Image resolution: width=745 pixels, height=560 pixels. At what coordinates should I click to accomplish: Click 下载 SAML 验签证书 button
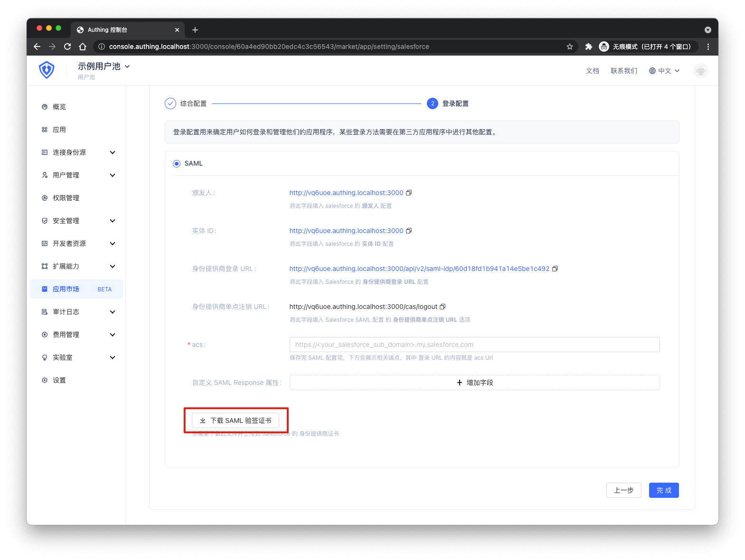[x=236, y=420]
